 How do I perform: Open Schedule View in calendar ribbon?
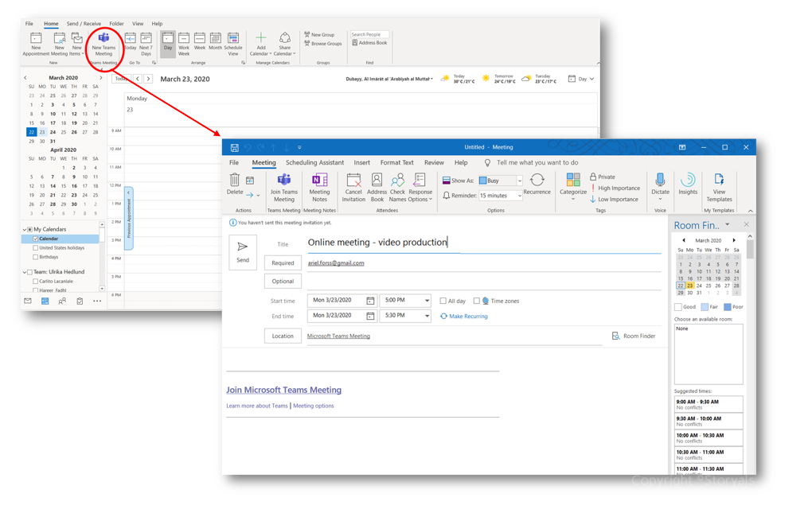tap(233, 44)
